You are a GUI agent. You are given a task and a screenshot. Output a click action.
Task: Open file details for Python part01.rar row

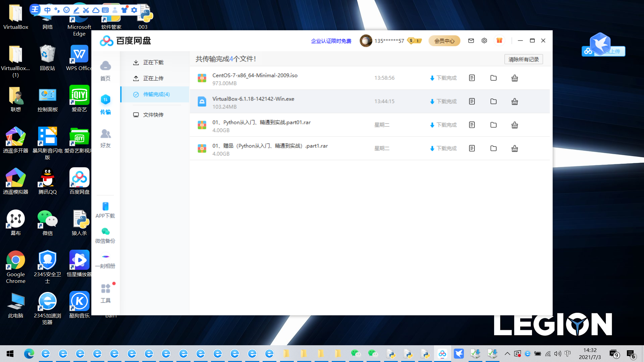[472, 125]
